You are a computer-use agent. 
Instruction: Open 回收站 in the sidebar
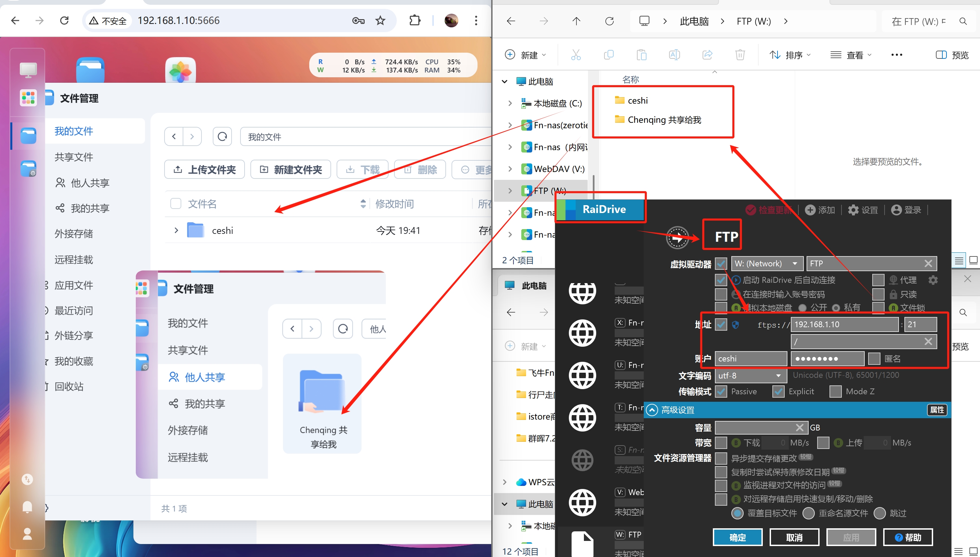69,386
